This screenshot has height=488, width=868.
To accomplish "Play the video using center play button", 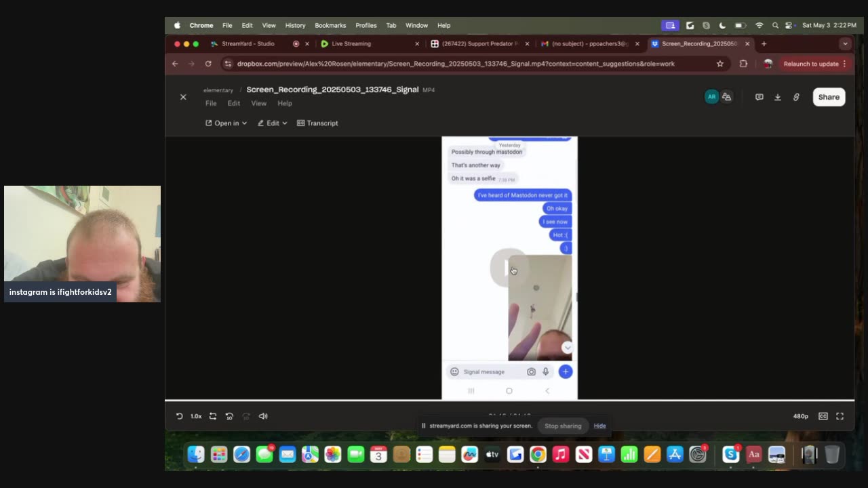I will pyautogui.click(x=509, y=268).
